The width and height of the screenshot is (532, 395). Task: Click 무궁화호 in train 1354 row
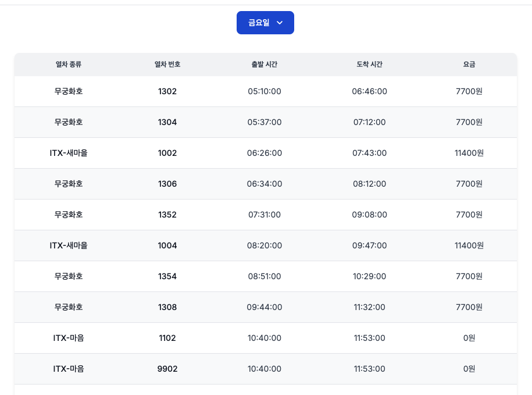69,276
